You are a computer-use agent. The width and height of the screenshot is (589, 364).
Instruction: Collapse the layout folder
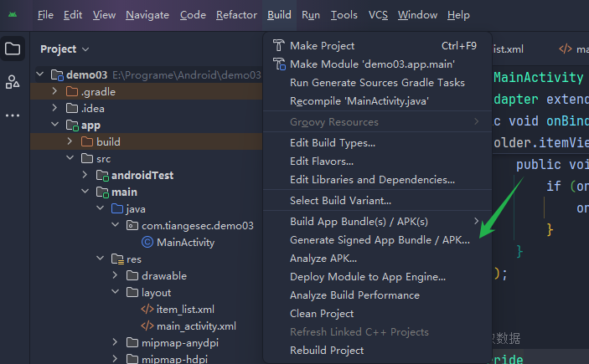pyautogui.click(x=115, y=292)
